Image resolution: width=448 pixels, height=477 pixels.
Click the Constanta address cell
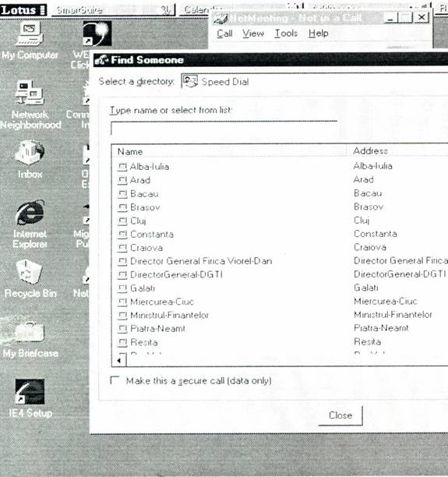tap(376, 234)
